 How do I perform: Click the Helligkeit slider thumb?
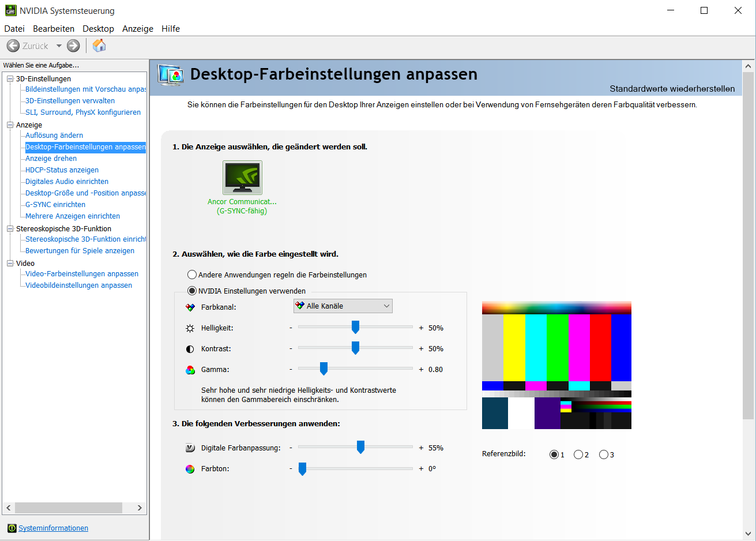pyautogui.click(x=355, y=327)
